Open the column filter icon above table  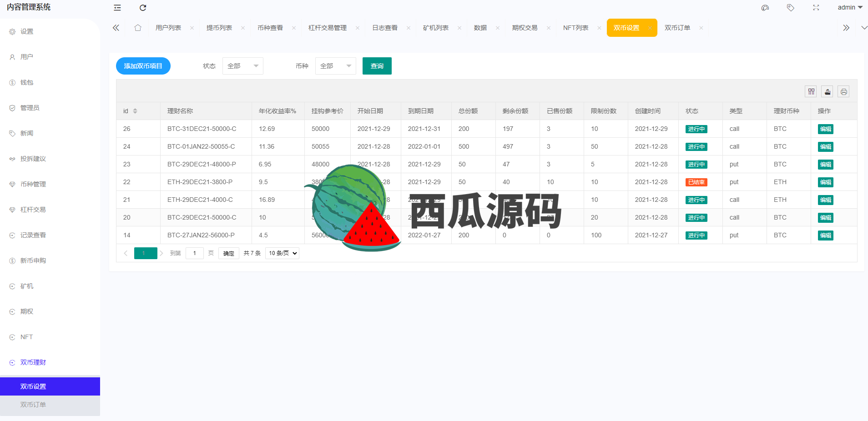coord(811,92)
